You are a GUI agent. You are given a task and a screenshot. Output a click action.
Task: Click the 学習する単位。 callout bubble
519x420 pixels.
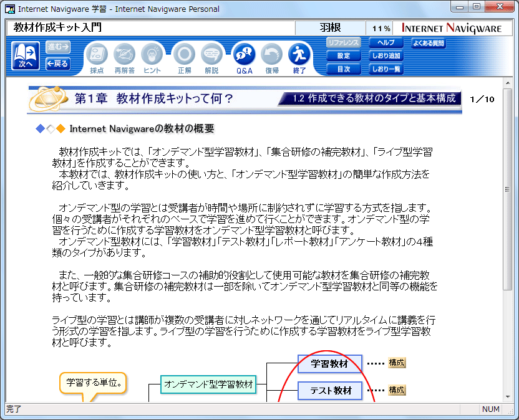(93, 383)
